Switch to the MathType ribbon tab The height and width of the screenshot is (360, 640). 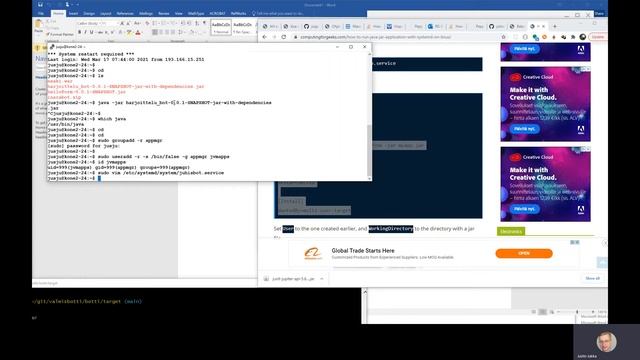click(x=196, y=13)
